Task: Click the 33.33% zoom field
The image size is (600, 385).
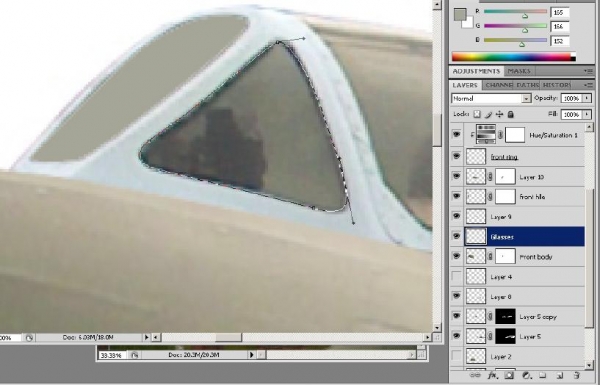Action: 112,355
